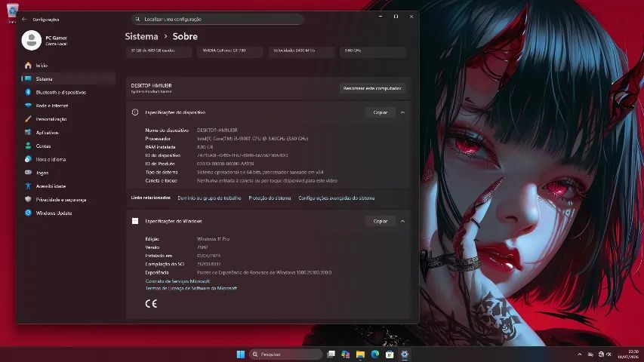Click the network icon in system tray
Screen dimensions: 644x362
coord(601,354)
